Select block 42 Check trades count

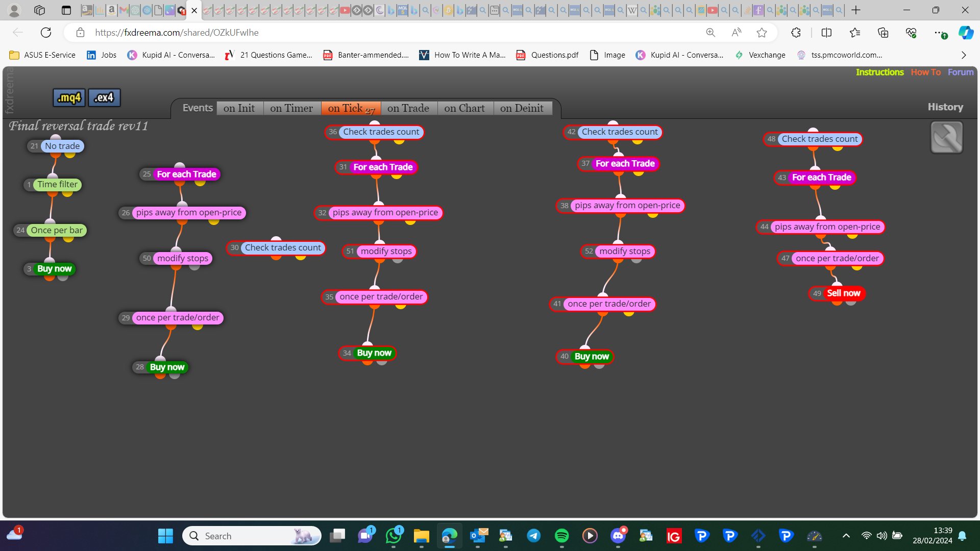click(x=613, y=132)
